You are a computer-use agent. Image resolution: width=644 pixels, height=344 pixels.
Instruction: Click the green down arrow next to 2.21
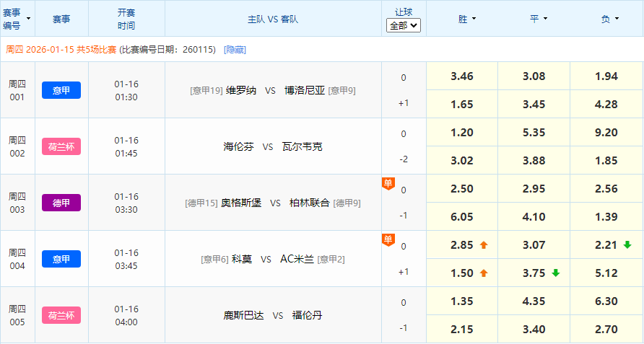point(627,245)
